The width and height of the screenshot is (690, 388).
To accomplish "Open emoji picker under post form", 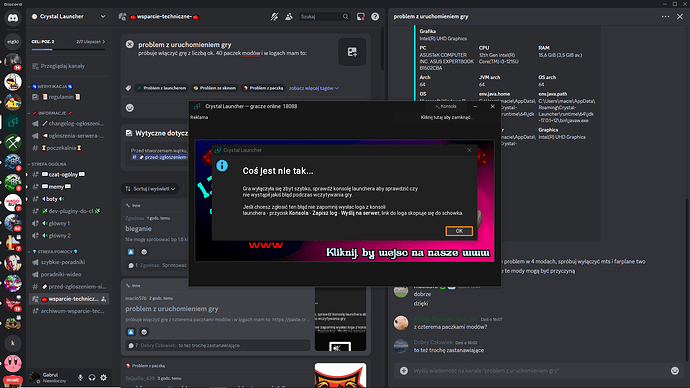I will tap(130, 108).
